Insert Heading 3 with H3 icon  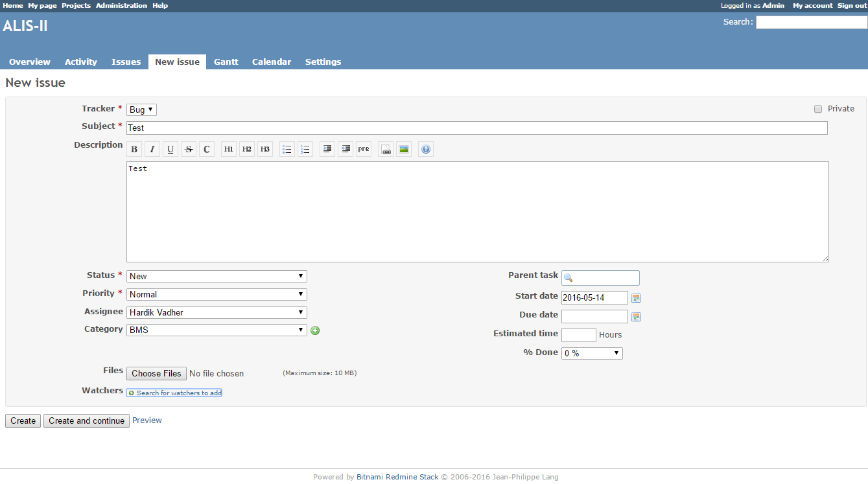(x=265, y=150)
